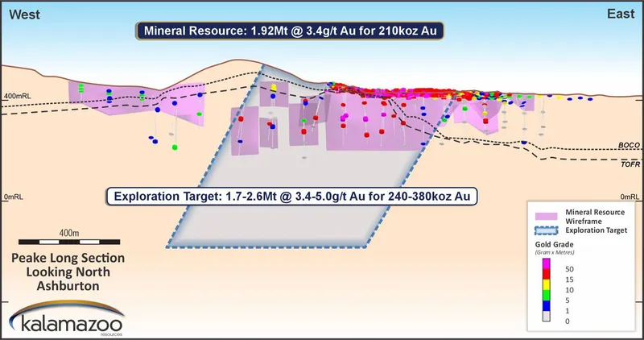Click the "50" grade legend value
The width and height of the screenshot is (644, 340).
point(569,270)
